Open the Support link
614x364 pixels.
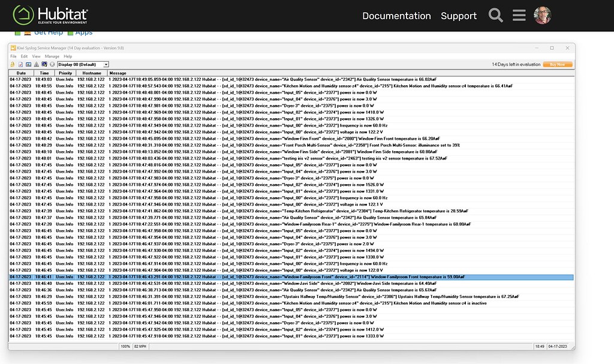(459, 16)
